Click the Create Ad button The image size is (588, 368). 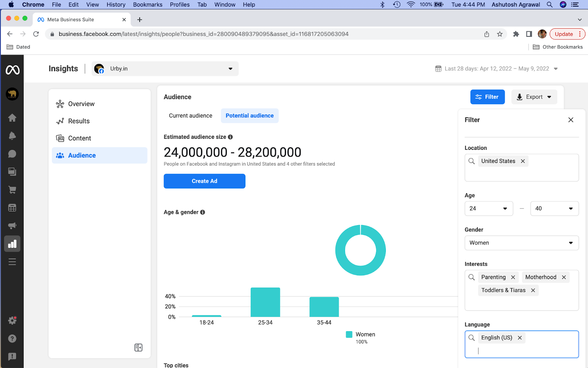pyautogui.click(x=204, y=181)
